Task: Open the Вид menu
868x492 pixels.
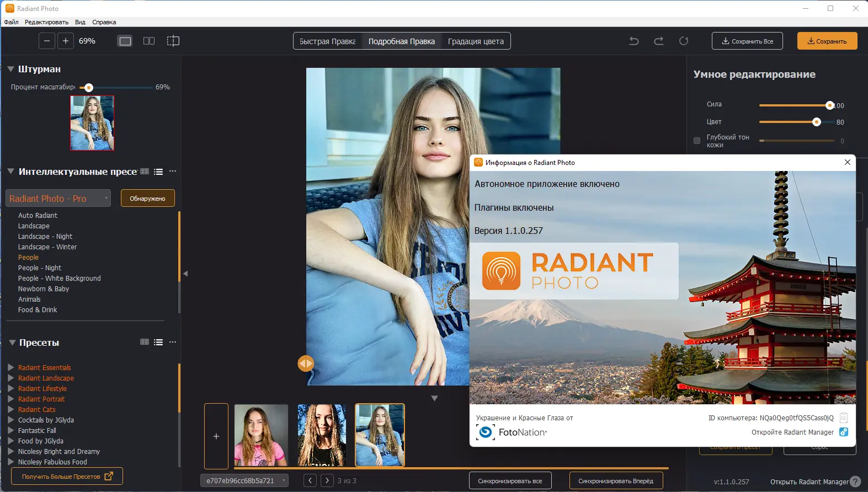Action: point(80,22)
